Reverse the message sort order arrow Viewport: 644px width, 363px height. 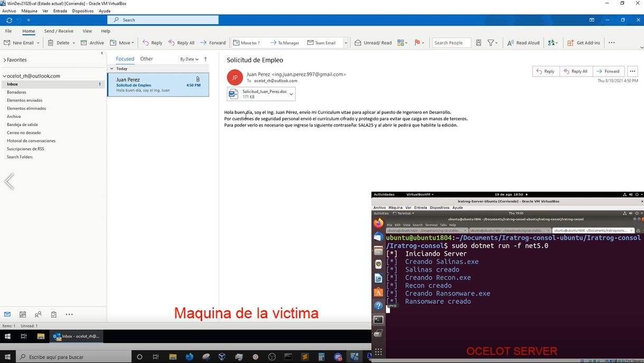[206, 59]
